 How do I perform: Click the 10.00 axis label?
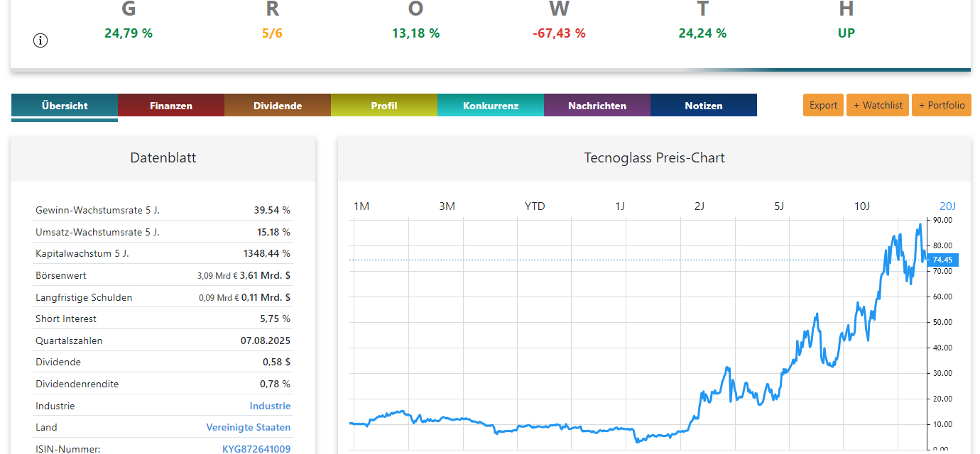point(942,424)
